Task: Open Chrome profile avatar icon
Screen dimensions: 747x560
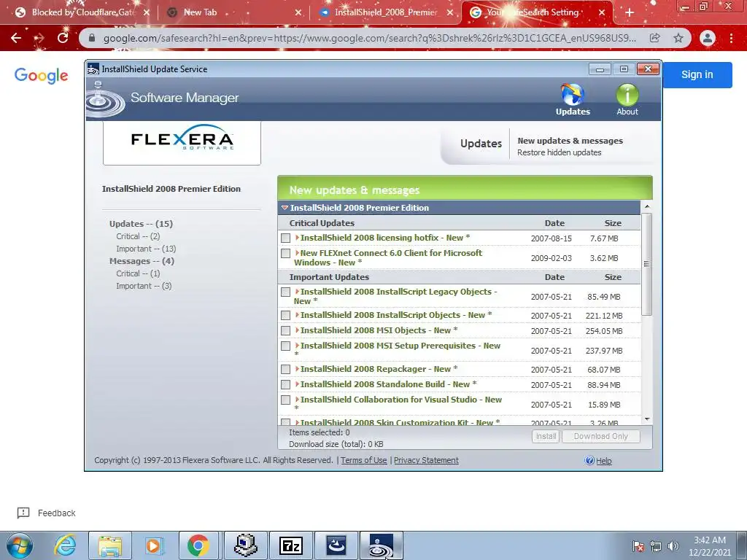Action: [708, 38]
